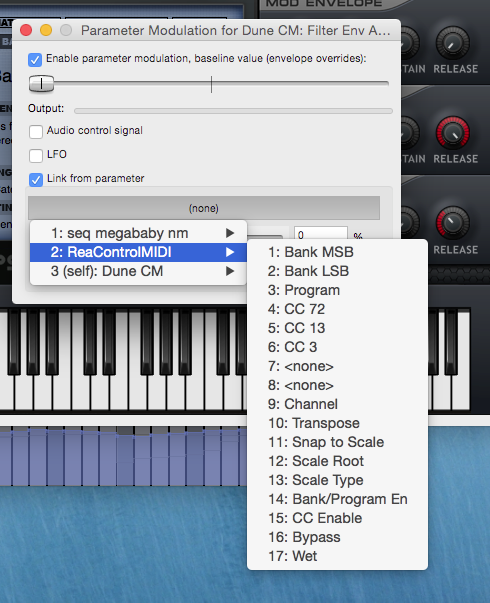Select 8: <none> entry
490x603 pixels.
click(x=337, y=385)
